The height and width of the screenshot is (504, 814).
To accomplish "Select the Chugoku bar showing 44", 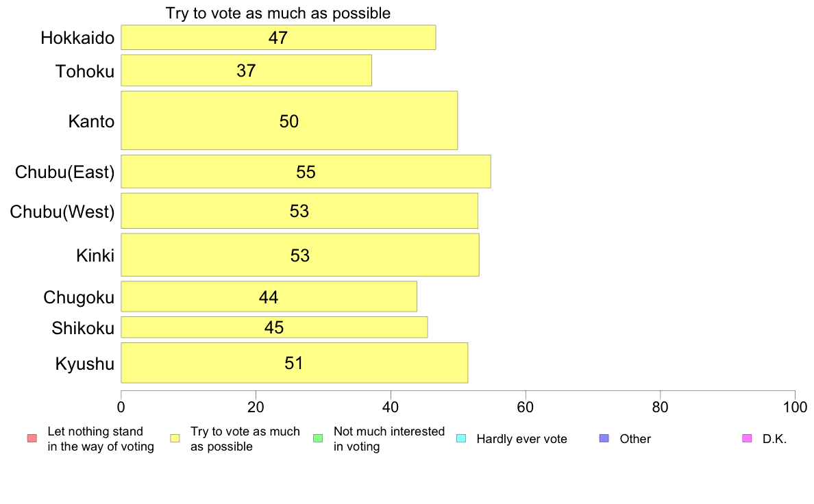I will click(x=269, y=297).
